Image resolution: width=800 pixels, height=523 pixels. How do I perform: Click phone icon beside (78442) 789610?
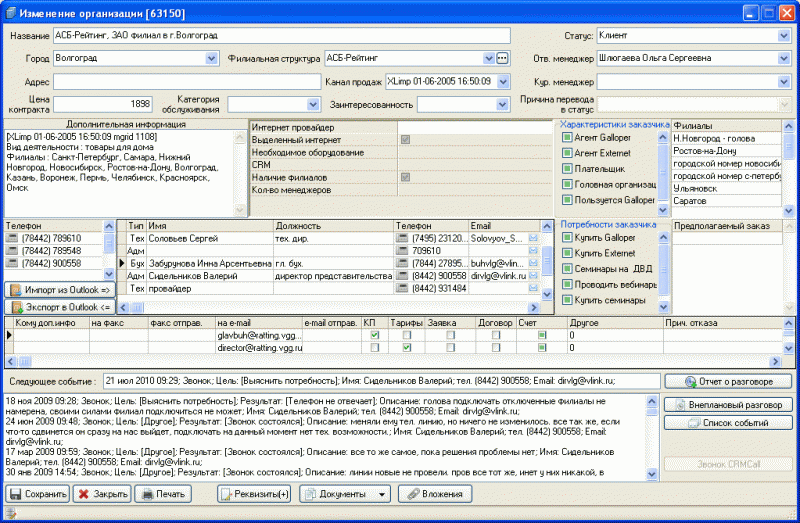[12, 238]
